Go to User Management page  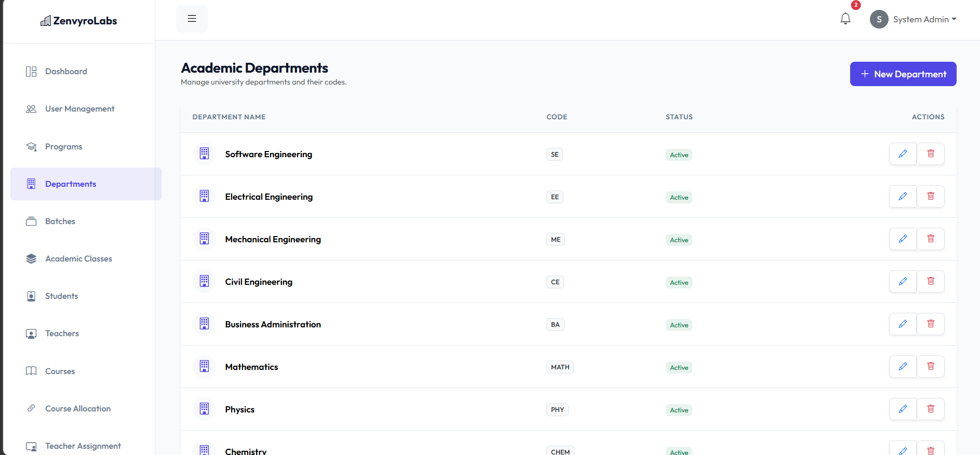79,109
